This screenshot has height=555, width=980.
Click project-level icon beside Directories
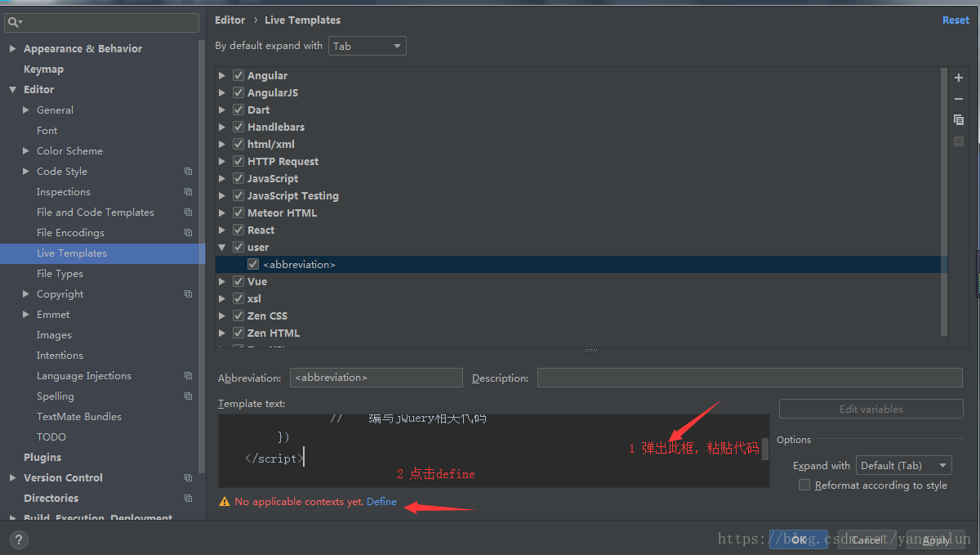point(188,499)
